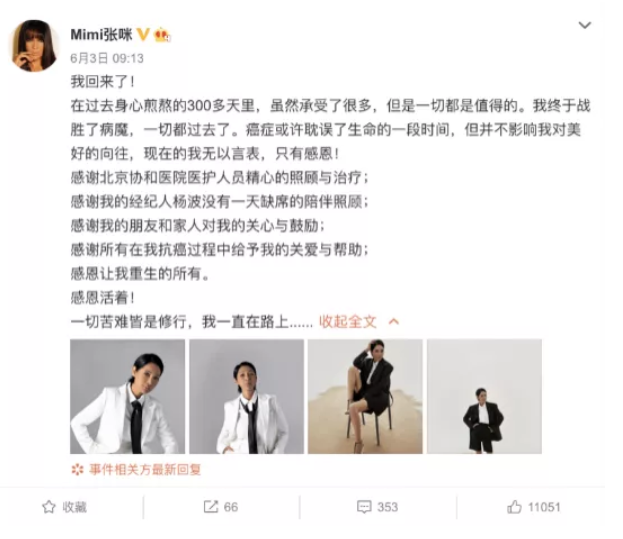Click the 事件相关方最新回复 link

[145, 470]
